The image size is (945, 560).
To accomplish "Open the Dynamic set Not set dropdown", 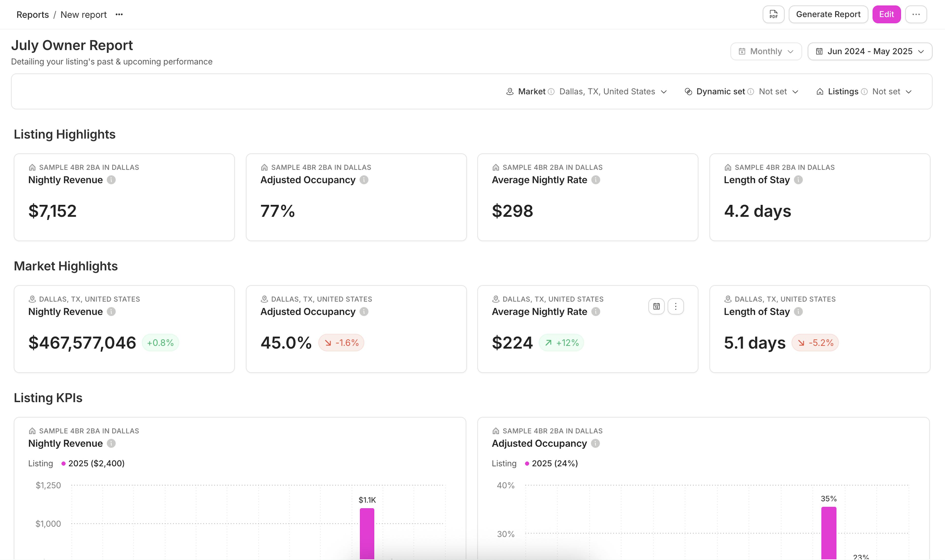I will (778, 92).
